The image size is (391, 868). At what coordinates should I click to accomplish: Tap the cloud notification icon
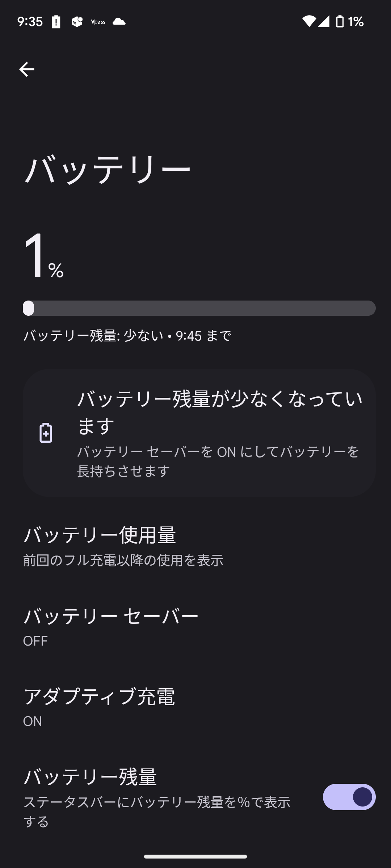tap(119, 22)
